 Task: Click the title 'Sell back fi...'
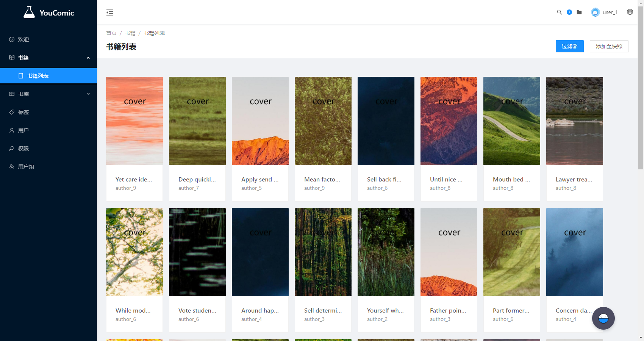384,179
